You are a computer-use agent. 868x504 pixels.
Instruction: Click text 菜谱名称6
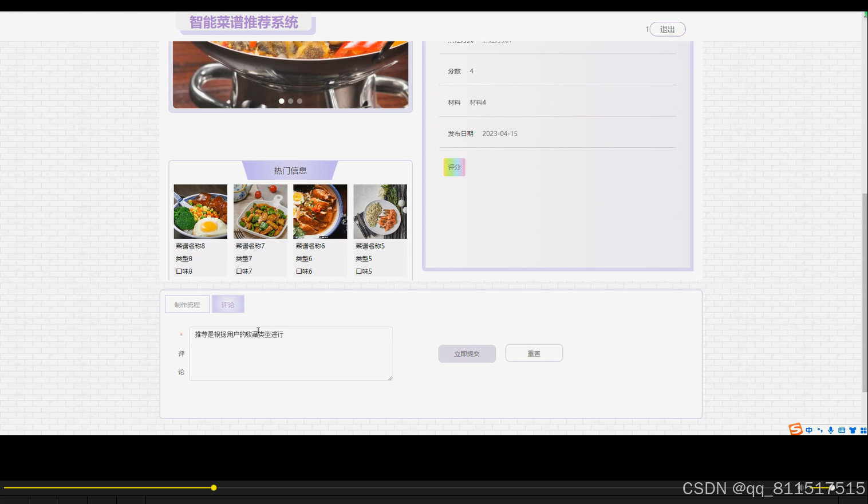(x=310, y=246)
